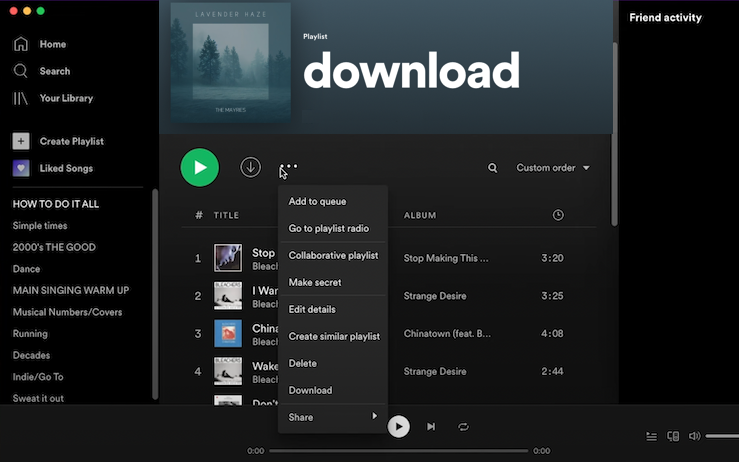
Task: Click the search magnifier in playlist header
Action: tap(492, 168)
